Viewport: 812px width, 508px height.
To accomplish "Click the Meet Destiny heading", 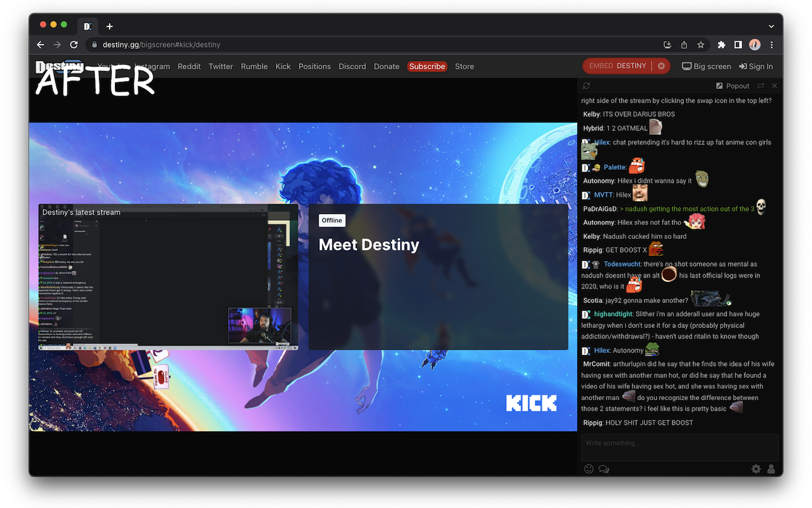I will [x=369, y=244].
